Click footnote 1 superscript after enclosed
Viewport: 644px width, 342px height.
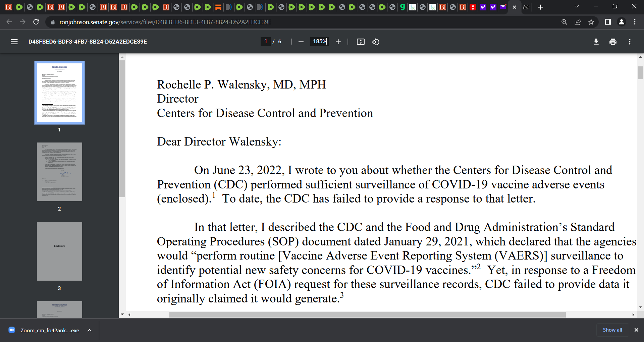pyautogui.click(x=214, y=195)
